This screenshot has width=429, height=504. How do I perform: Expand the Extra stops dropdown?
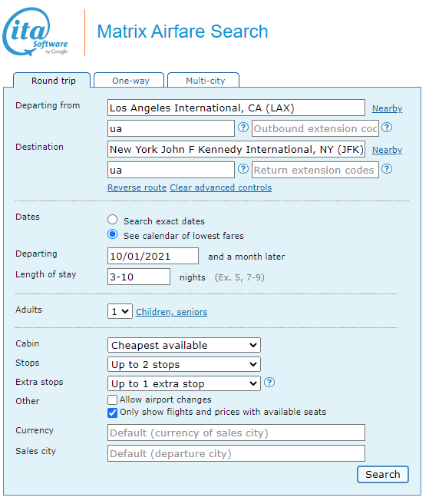[184, 384]
